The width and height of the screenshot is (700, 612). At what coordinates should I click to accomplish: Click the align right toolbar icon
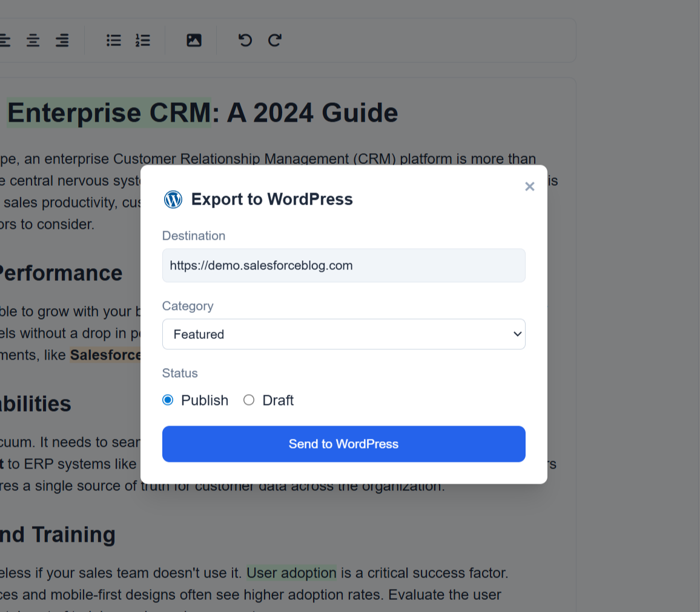tap(62, 40)
